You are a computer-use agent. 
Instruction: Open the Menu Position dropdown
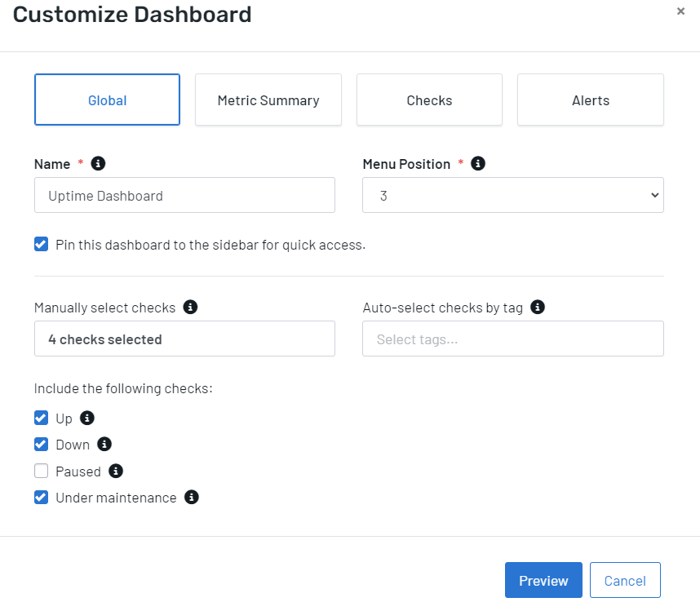coord(513,196)
